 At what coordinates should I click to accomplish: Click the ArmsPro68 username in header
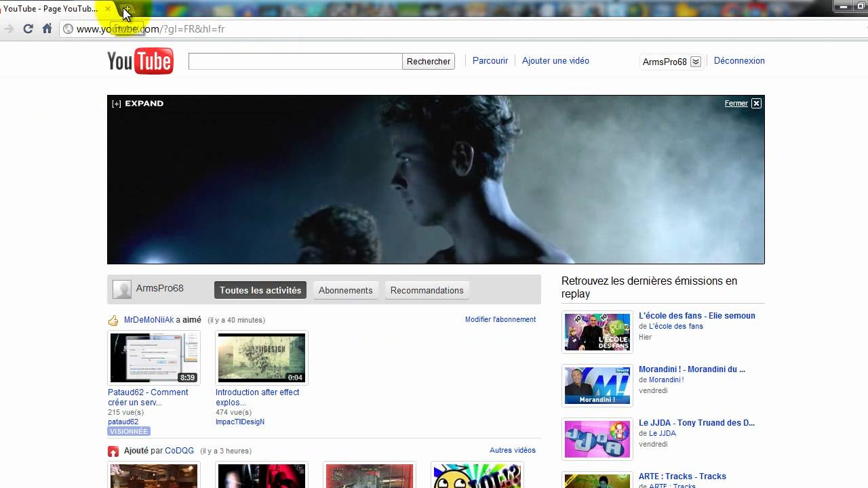(x=665, y=62)
